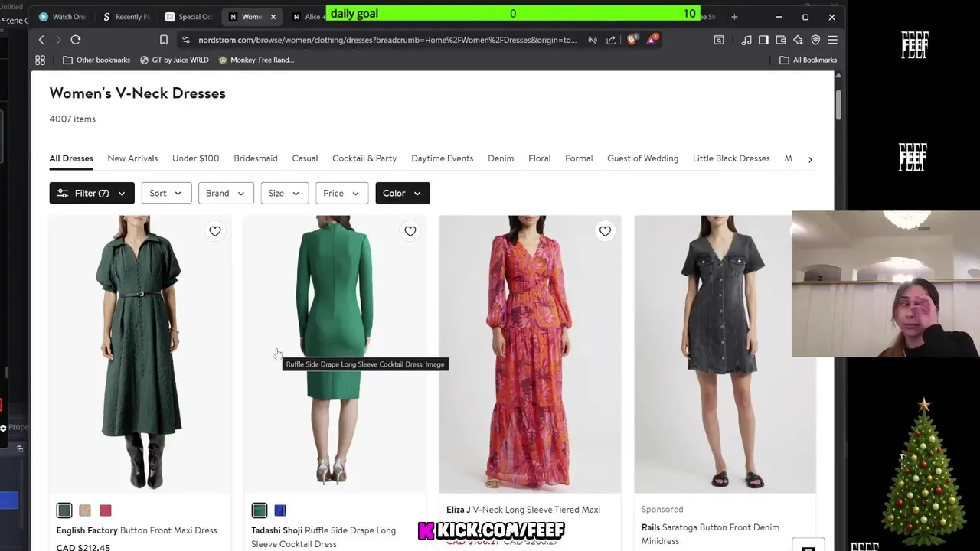
Task: Select the Daytime Events category
Action: click(x=442, y=158)
